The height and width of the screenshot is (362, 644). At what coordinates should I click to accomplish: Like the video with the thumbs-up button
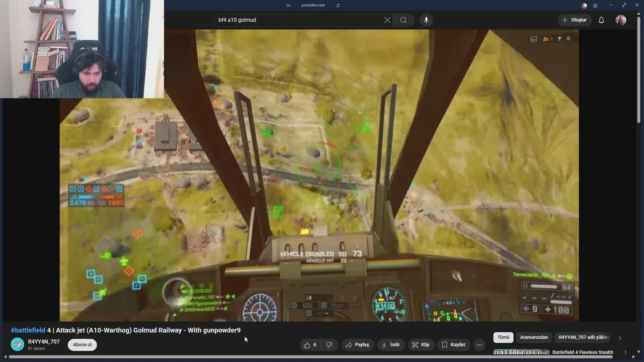pos(310,344)
